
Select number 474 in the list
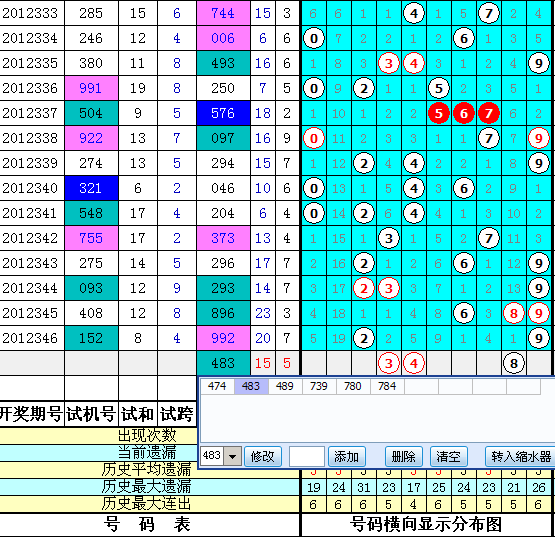click(x=217, y=386)
